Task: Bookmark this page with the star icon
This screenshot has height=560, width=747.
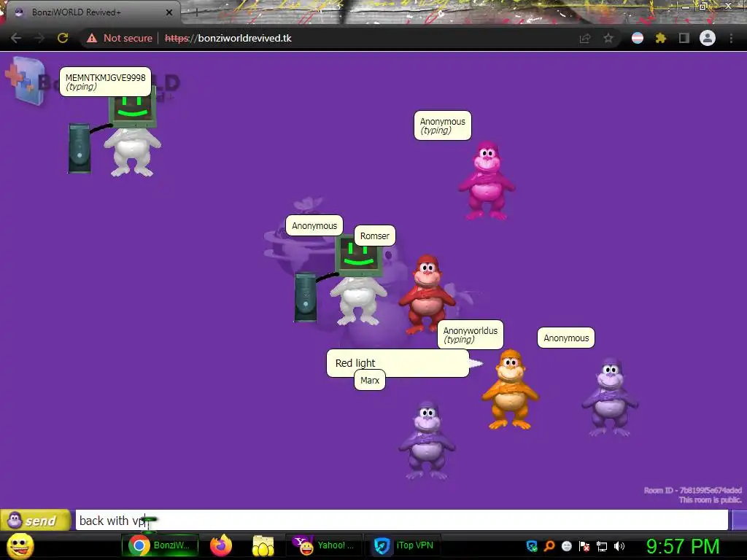Action: (608, 38)
